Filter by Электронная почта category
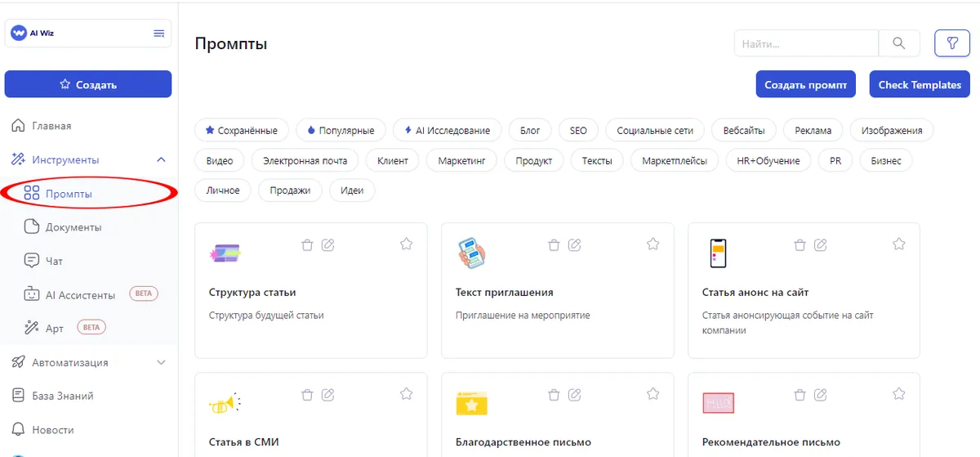The width and height of the screenshot is (980, 457). point(305,161)
